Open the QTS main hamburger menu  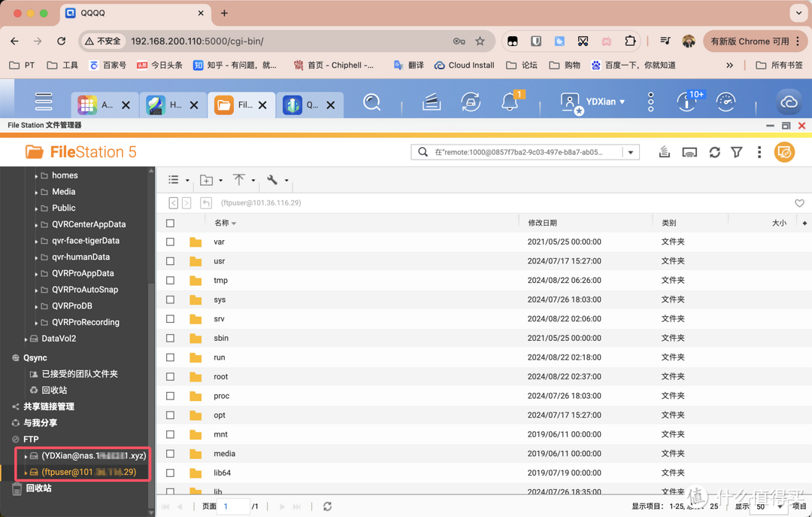pyautogui.click(x=44, y=102)
